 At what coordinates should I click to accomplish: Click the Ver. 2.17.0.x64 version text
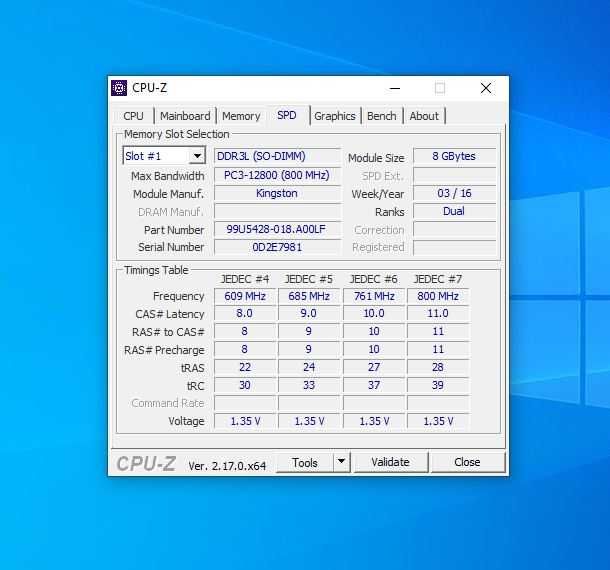227,466
